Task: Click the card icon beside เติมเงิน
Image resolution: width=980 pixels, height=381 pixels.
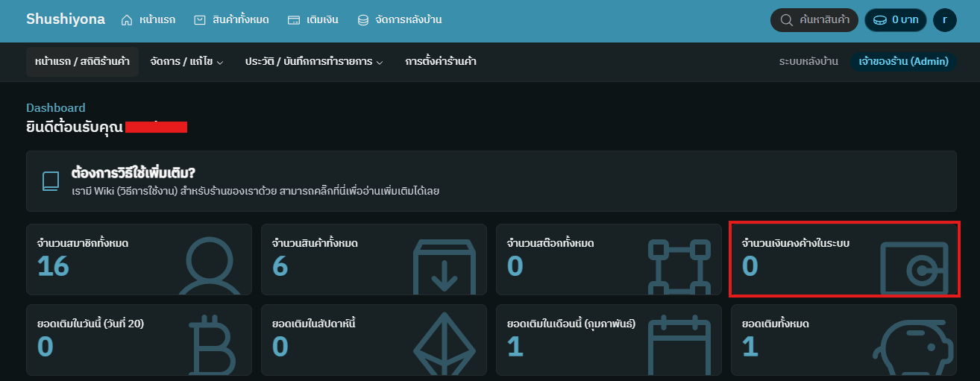Action: [x=294, y=20]
